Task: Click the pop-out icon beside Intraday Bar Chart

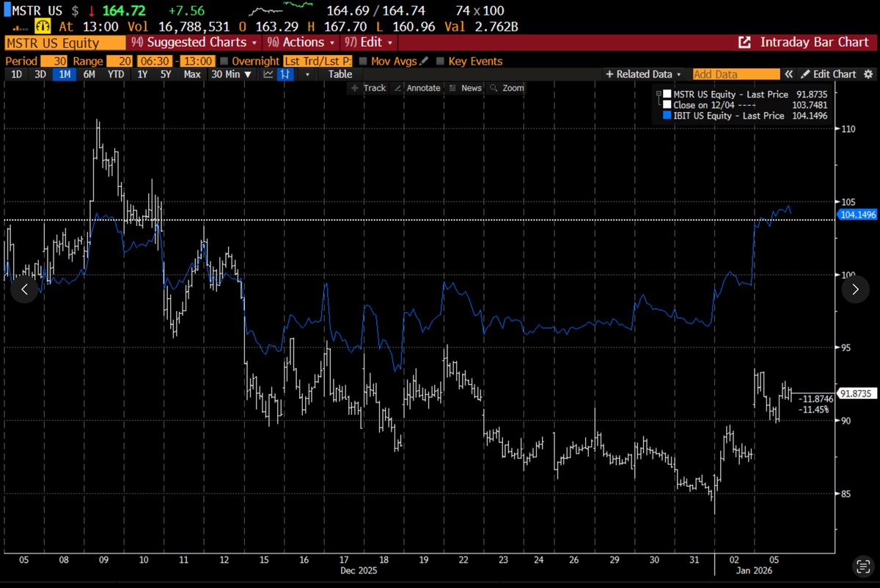Action: coord(744,43)
